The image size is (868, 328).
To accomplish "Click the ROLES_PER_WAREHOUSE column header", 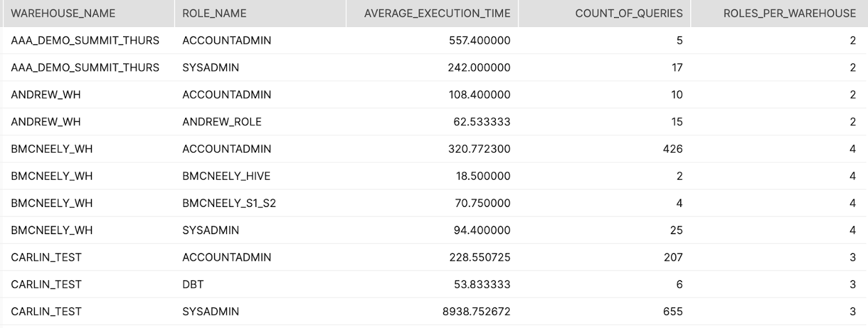I will 789,14.
